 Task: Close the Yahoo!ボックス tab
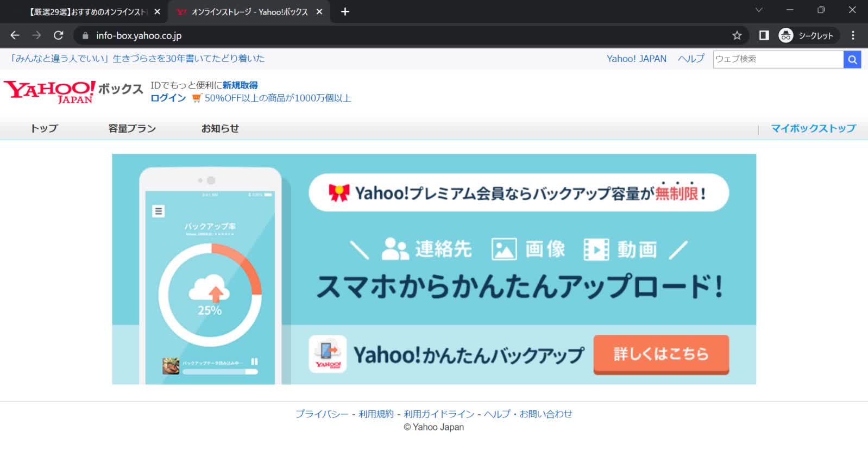[319, 11]
